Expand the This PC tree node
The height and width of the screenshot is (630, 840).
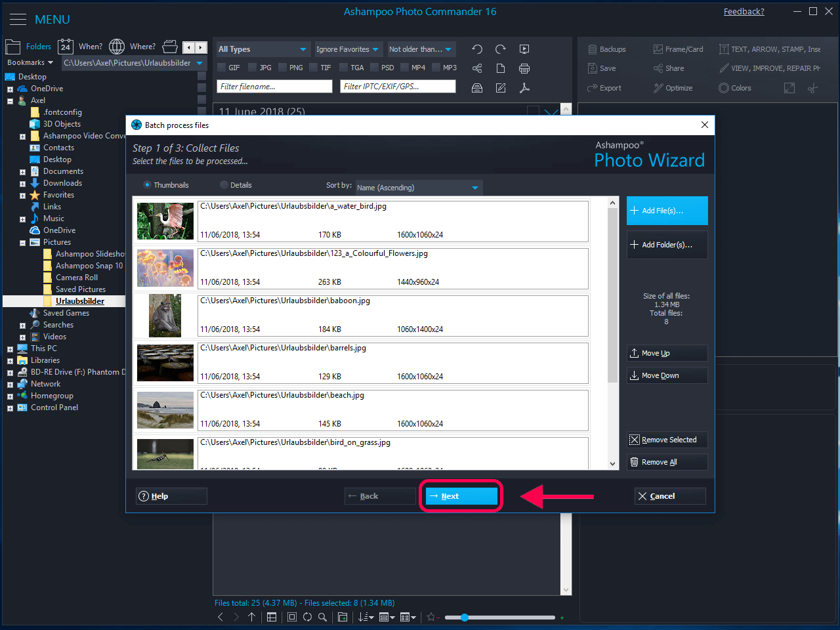point(10,349)
